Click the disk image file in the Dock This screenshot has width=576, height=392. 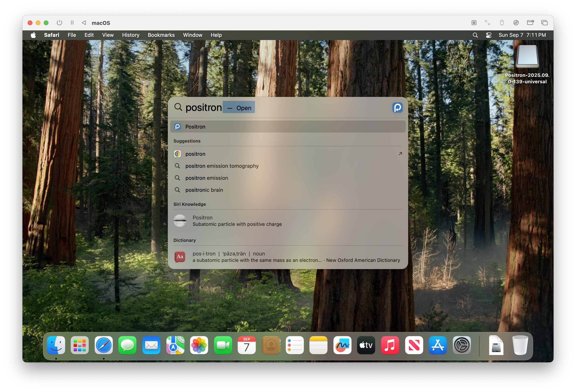(496, 345)
